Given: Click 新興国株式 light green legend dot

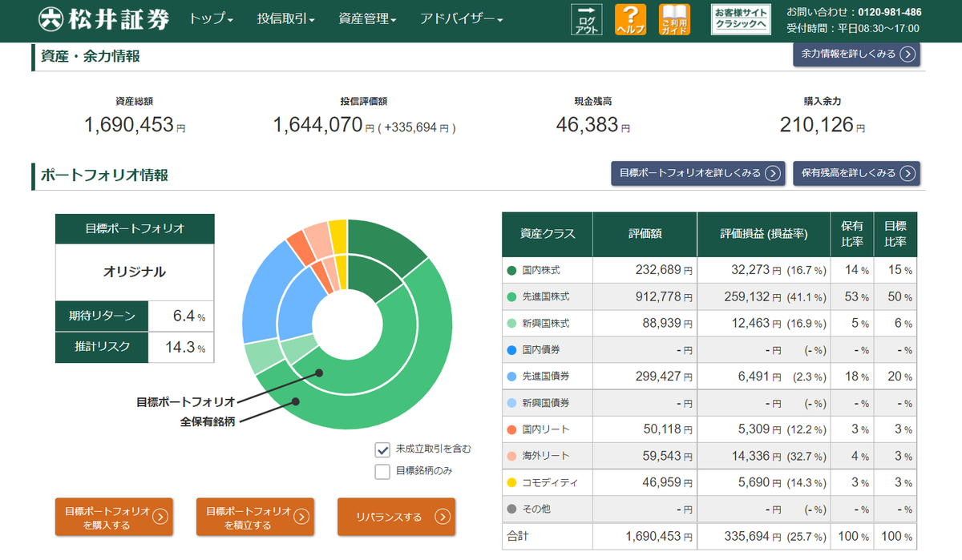Looking at the screenshot, I should (511, 323).
